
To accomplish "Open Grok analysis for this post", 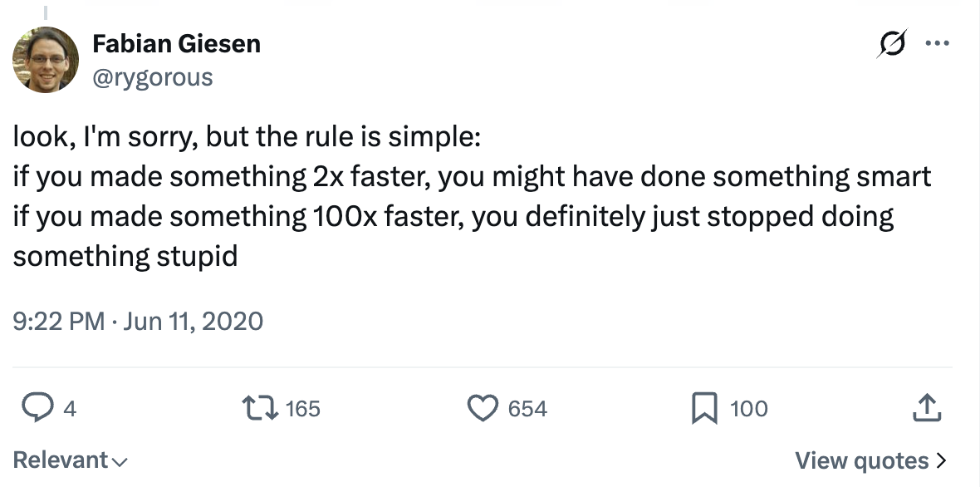I will click(x=891, y=43).
